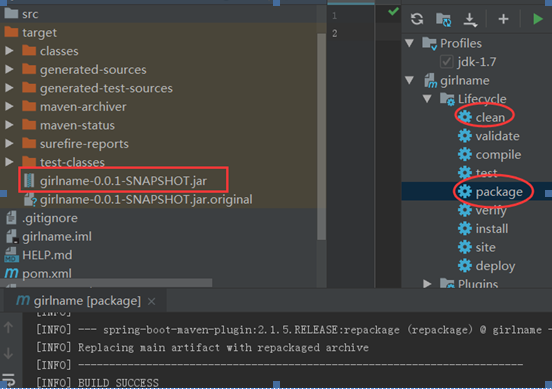This screenshot has height=389, width=552.
Task: Click the down arrow in run console
Action: pos(8,353)
